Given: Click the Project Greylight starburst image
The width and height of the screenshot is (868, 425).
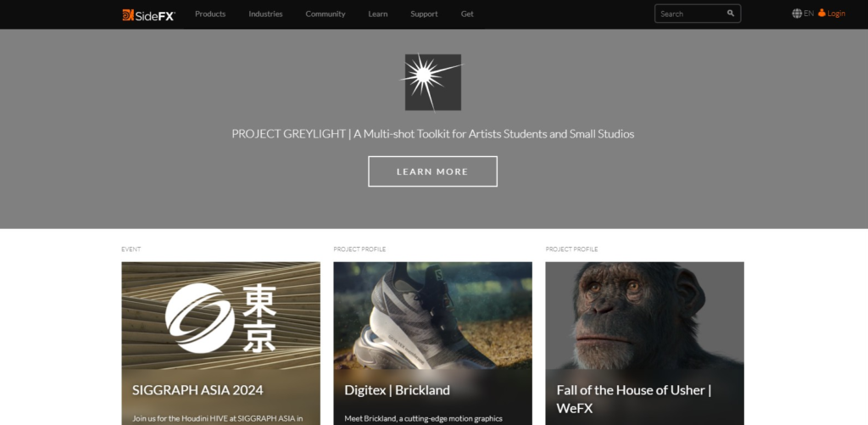Looking at the screenshot, I should coord(433,82).
